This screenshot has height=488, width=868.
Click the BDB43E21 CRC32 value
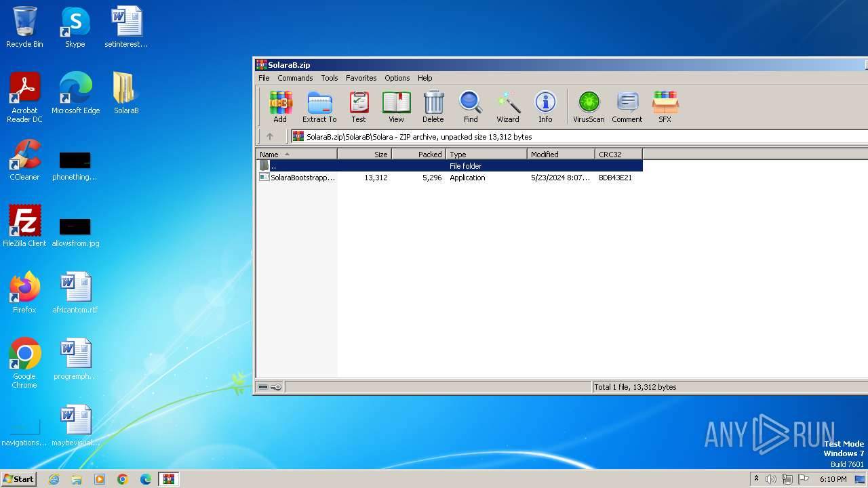click(615, 178)
